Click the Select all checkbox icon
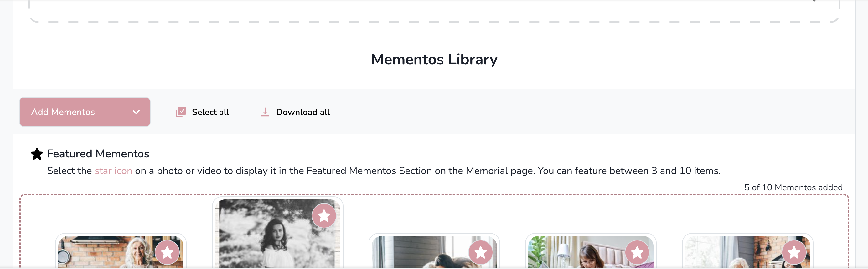Screen dimensions: 868x269 [x=181, y=112]
